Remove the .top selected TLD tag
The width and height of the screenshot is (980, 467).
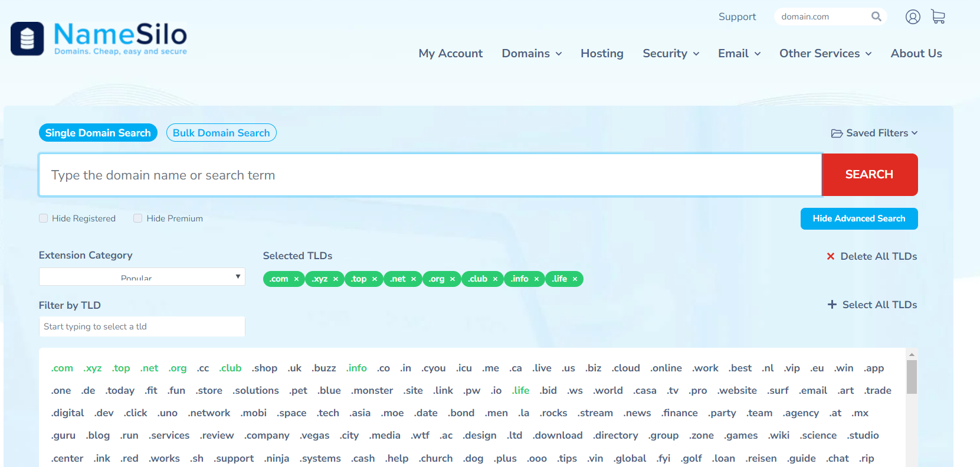point(375,279)
